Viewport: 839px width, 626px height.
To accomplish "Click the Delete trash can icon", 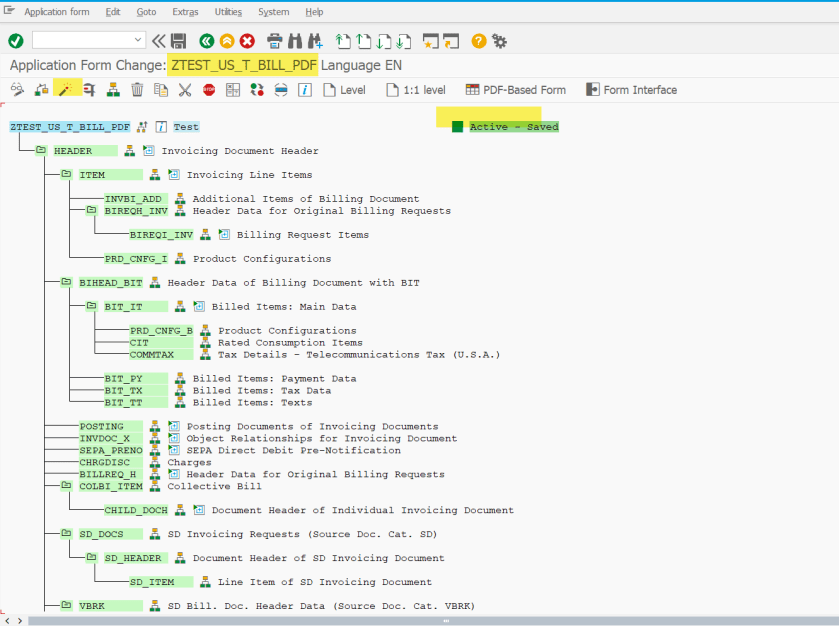I will pyautogui.click(x=137, y=90).
